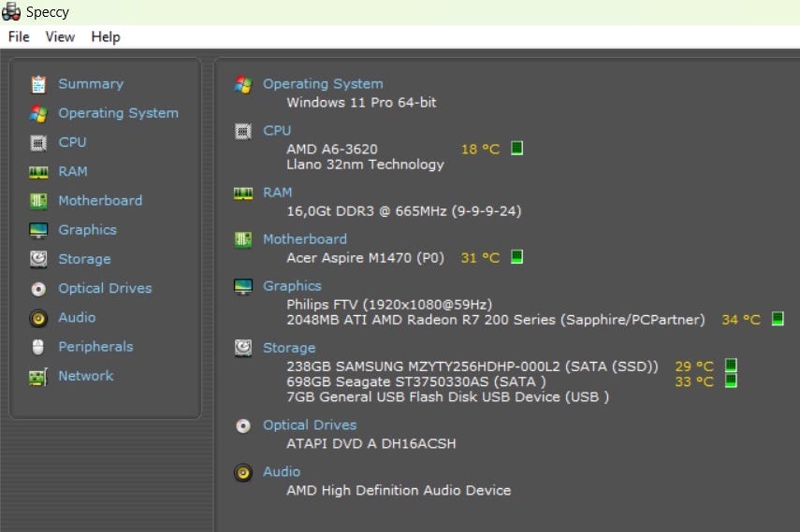Click the Graphics heading link in summary

coord(292,286)
